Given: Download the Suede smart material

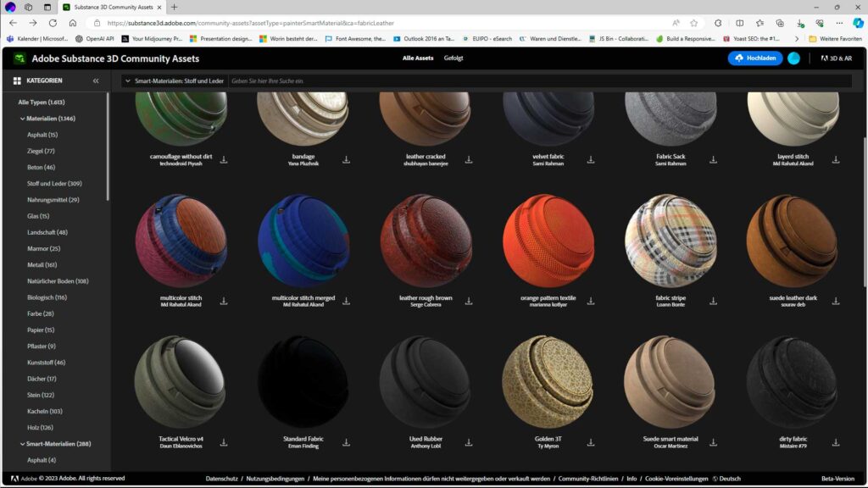Looking at the screenshot, I should pos(713,442).
